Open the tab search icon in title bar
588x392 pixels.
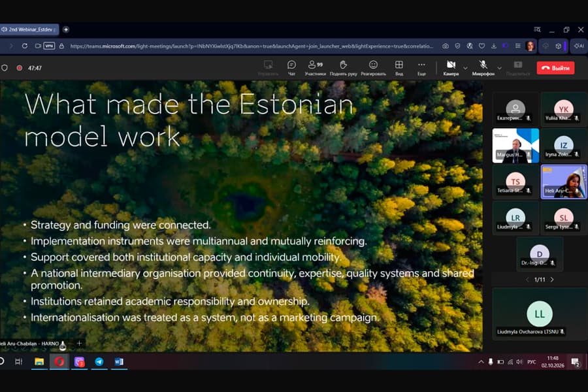(x=537, y=29)
